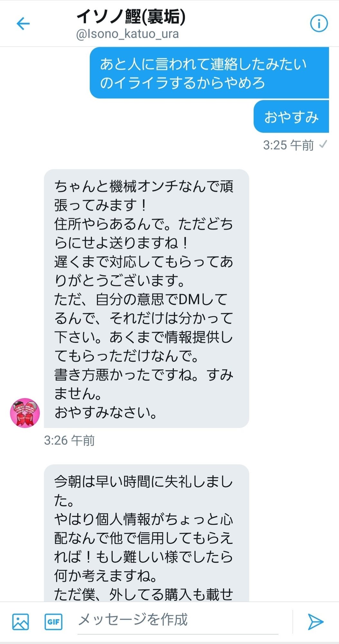Tap the back arrow icon
This screenshot has width=339, height=644.
[x=23, y=24]
